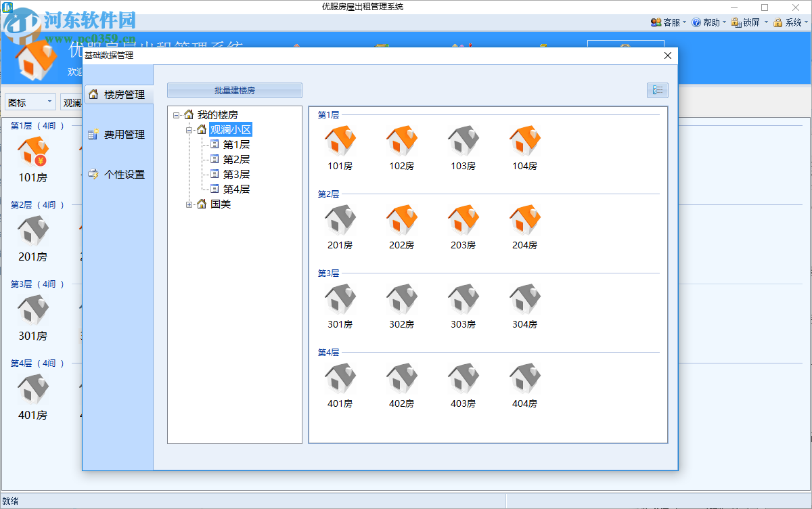
Task: Select room 304房 icon
Action: coord(525,300)
